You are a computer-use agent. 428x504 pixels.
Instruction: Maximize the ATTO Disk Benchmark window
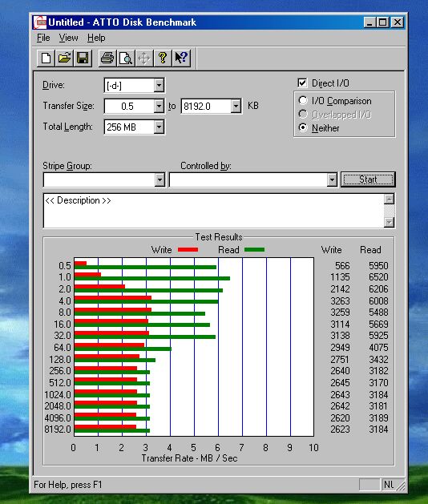coord(382,22)
